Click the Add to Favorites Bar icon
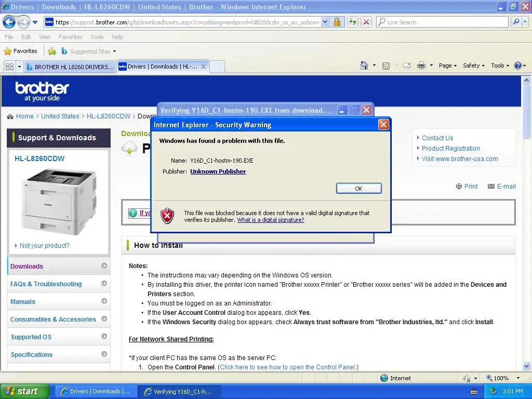Viewport: 532px width, 399px height. [x=52, y=51]
